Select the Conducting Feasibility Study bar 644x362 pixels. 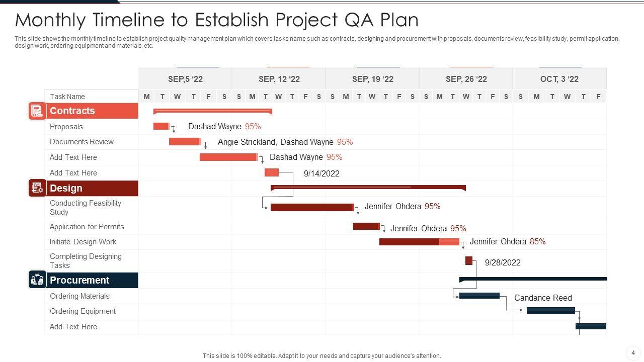click(x=312, y=207)
